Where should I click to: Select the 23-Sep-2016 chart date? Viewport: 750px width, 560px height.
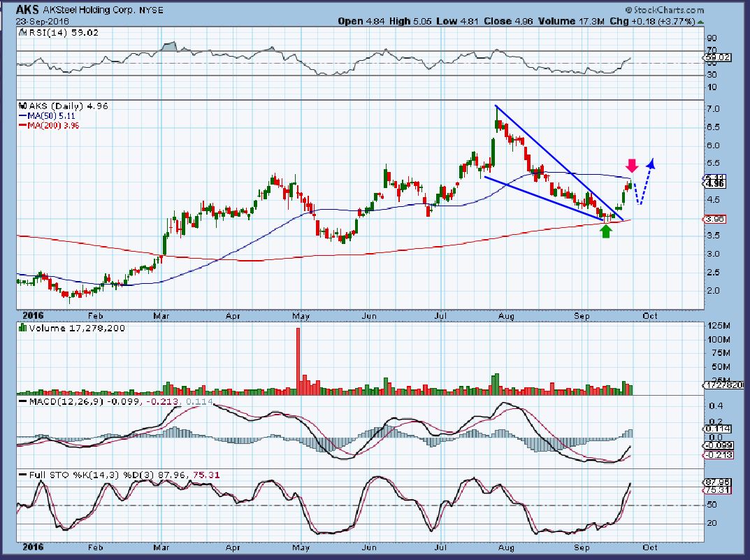tap(42, 22)
